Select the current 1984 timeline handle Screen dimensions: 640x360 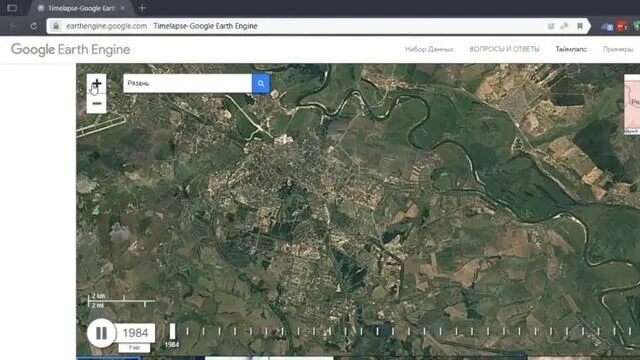coord(172,331)
